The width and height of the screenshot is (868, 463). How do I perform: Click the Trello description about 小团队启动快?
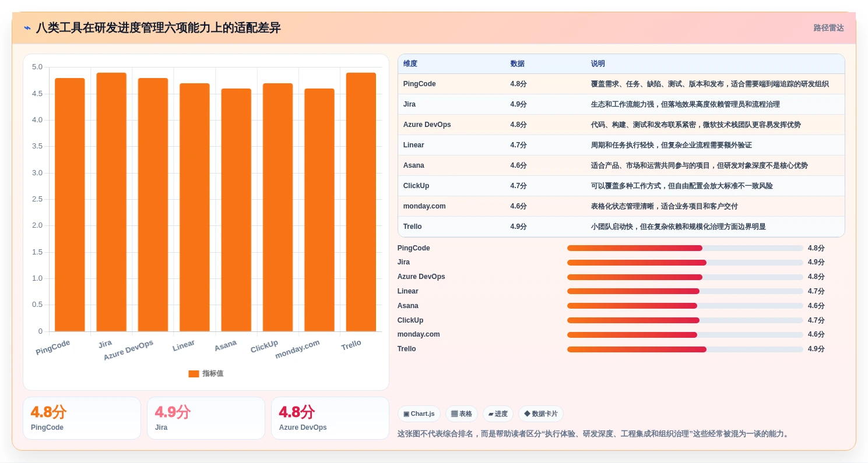(678, 227)
